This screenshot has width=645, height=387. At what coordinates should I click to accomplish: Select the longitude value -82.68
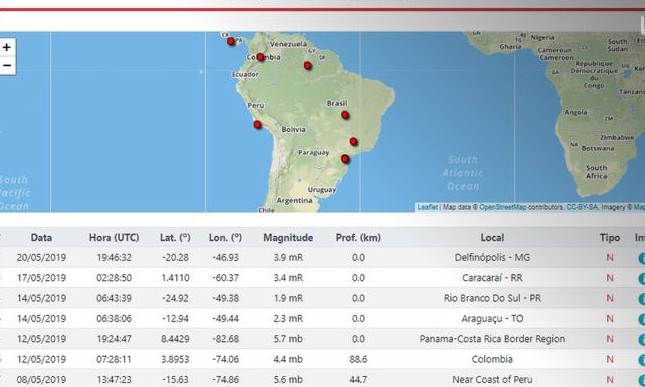pos(225,339)
